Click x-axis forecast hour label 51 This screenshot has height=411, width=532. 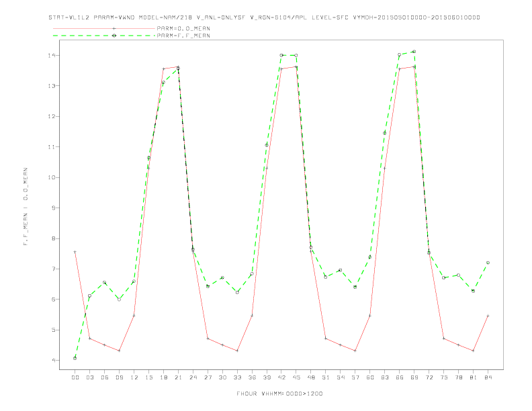(326, 377)
